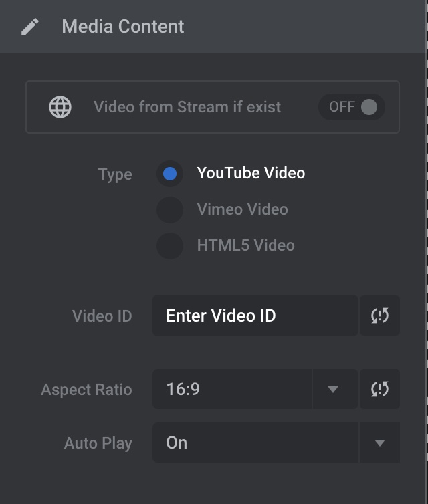The height and width of the screenshot is (504, 428).
Task: Open the Auto Play dropdown arrow
Action: (380, 443)
